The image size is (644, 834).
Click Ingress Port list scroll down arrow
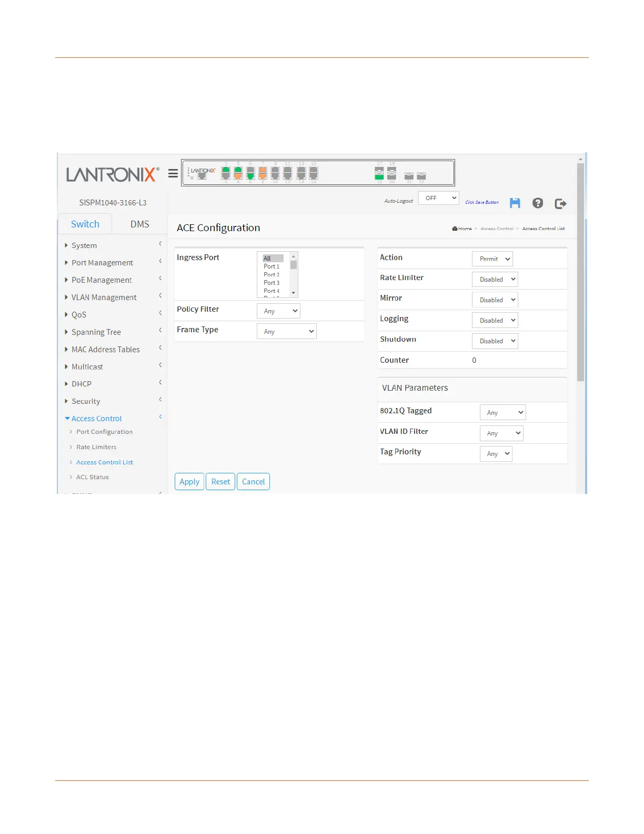294,293
